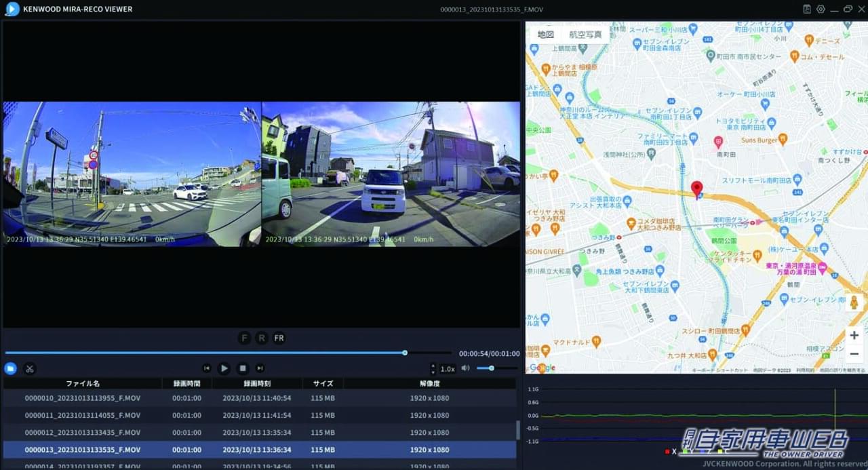
Task: Stop the video playback
Action: [x=242, y=368]
